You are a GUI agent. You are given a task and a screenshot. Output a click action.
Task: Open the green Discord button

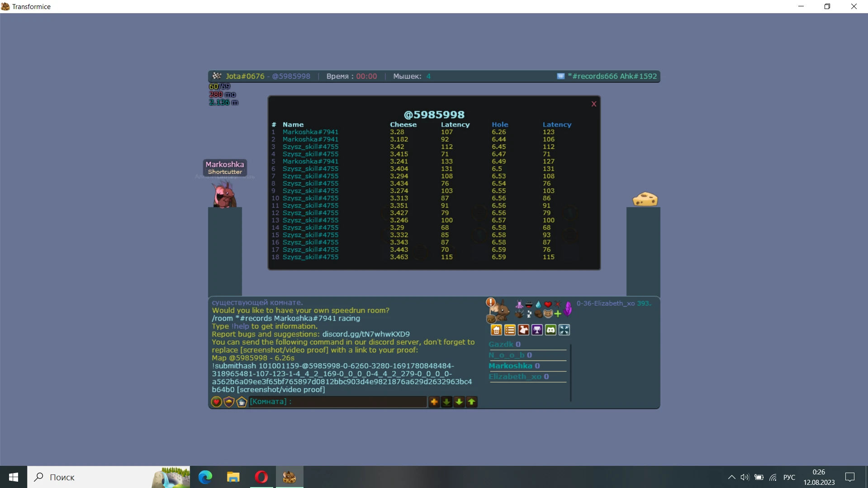tap(550, 330)
